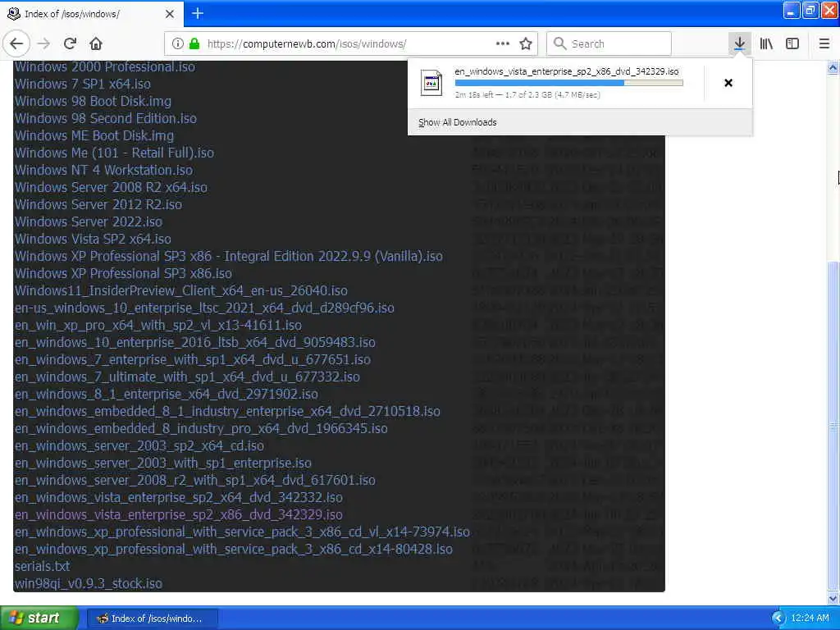The width and height of the screenshot is (840, 630).
Task: Toggle the downloads panel arrow button
Action: [x=739, y=44]
